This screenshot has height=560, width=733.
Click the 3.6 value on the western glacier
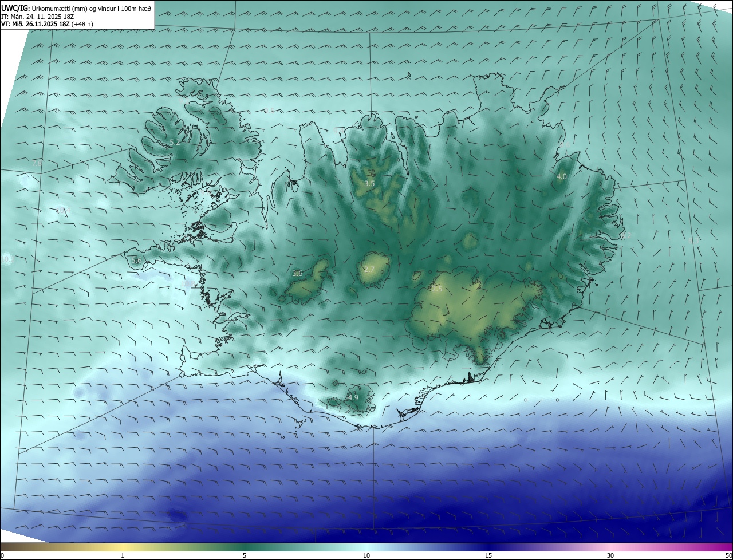297,274
